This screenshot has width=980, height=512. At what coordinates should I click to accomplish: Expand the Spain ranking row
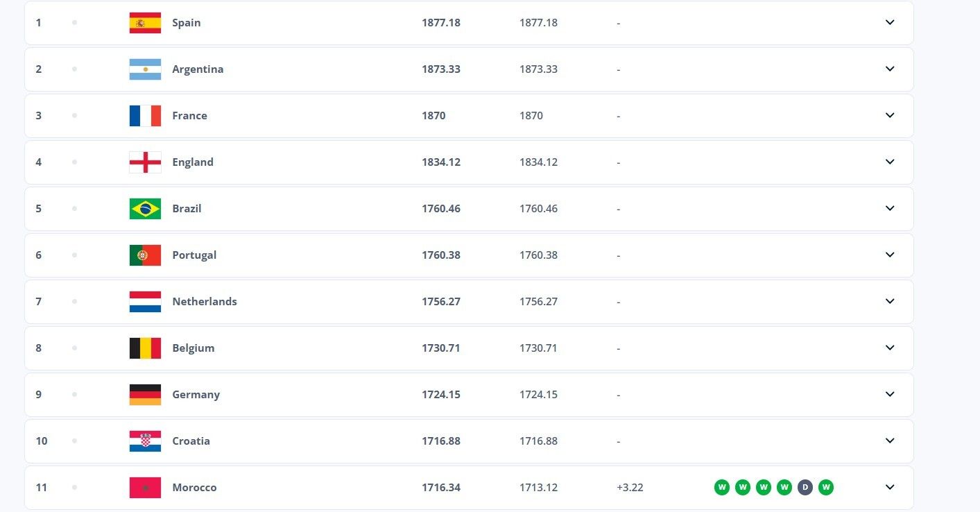point(890,22)
